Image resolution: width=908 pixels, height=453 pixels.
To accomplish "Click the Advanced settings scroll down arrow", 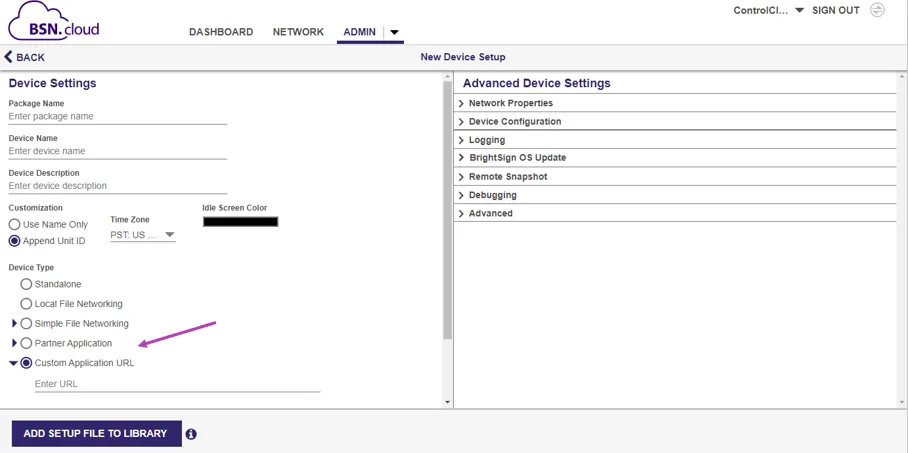I will click(902, 402).
